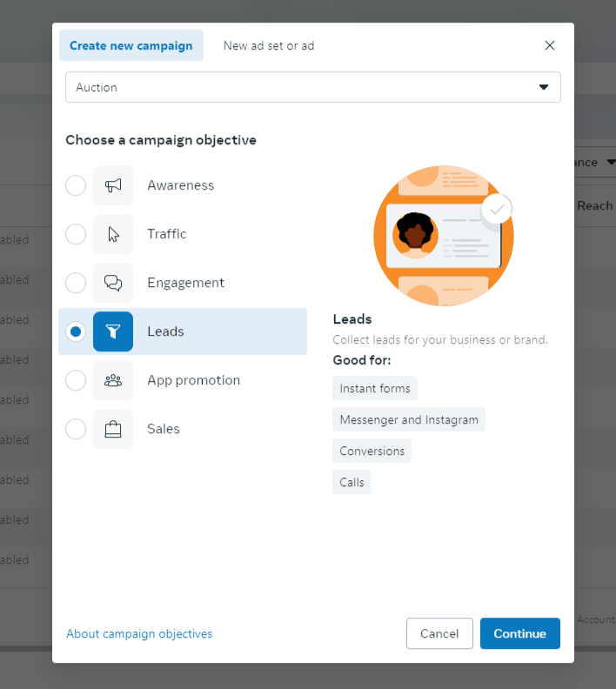This screenshot has width=616, height=689.
Task: Switch to New ad set or ad tab
Action: click(x=269, y=45)
